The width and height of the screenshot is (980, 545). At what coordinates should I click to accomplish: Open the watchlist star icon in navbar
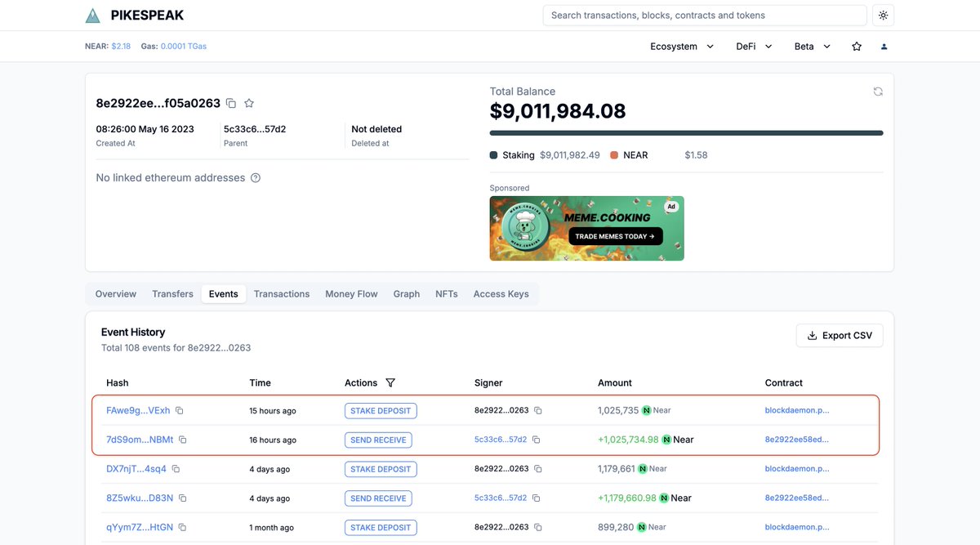(856, 47)
